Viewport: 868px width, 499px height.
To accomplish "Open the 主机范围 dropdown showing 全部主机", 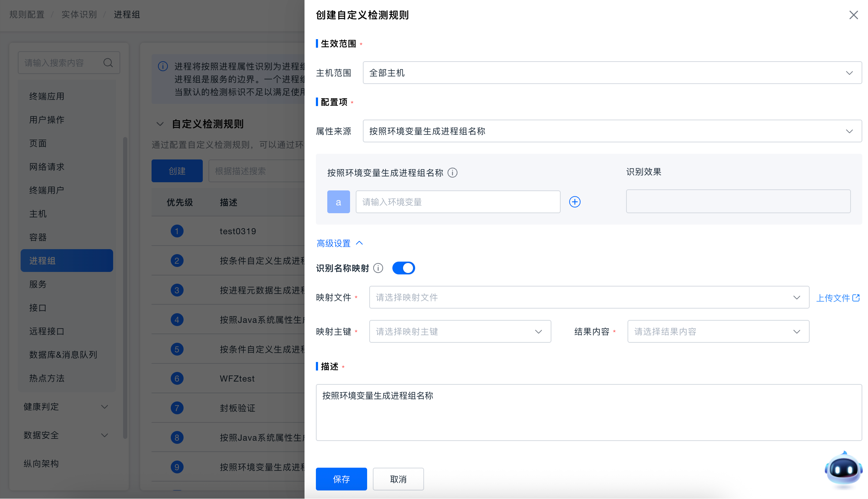I will coord(612,73).
